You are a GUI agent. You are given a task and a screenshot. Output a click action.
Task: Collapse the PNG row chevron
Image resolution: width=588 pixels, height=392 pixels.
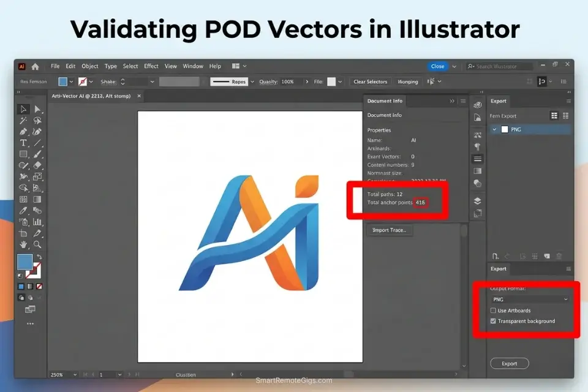494,129
